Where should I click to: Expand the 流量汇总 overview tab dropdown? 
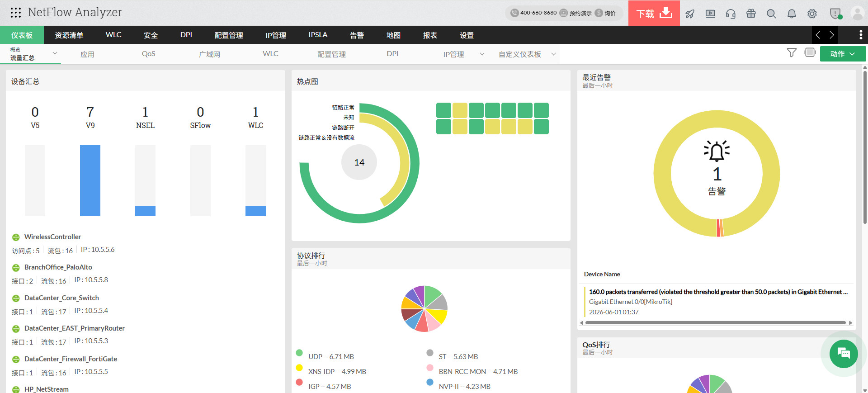[x=55, y=53]
